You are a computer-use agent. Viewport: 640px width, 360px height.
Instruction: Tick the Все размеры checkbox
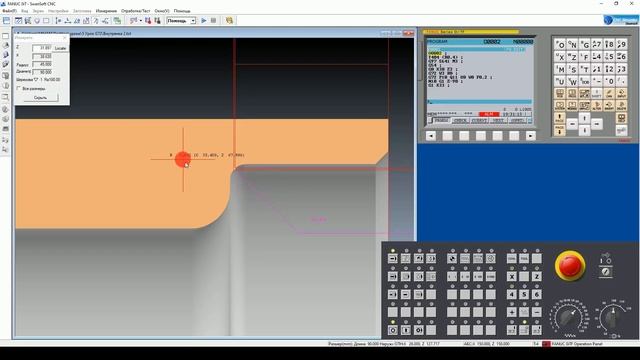[x=18, y=88]
